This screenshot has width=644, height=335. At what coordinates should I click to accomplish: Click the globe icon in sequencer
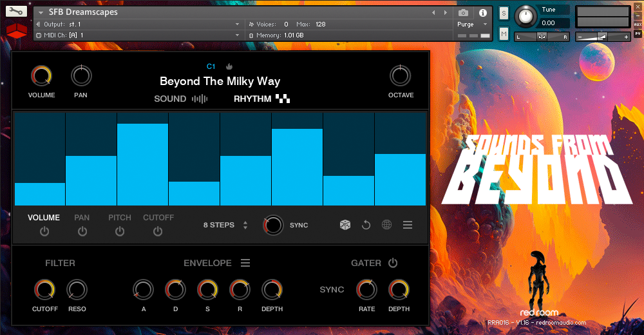click(x=386, y=225)
